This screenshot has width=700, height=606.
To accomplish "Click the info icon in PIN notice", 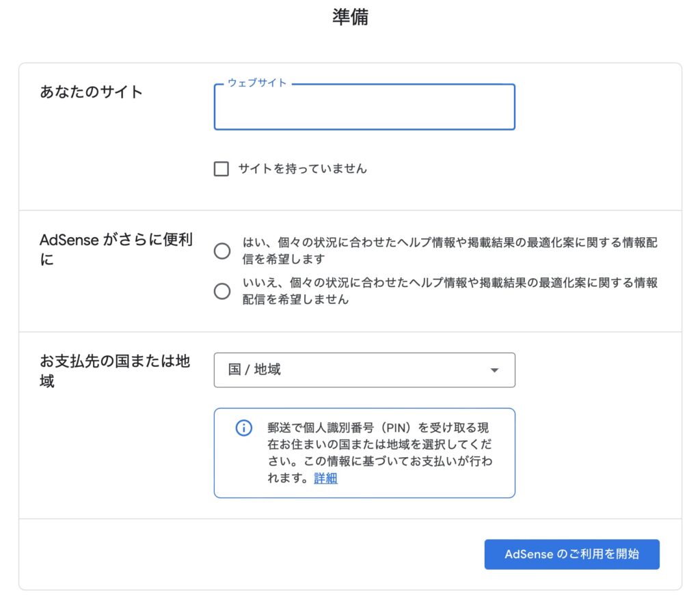I will click(244, 428).
